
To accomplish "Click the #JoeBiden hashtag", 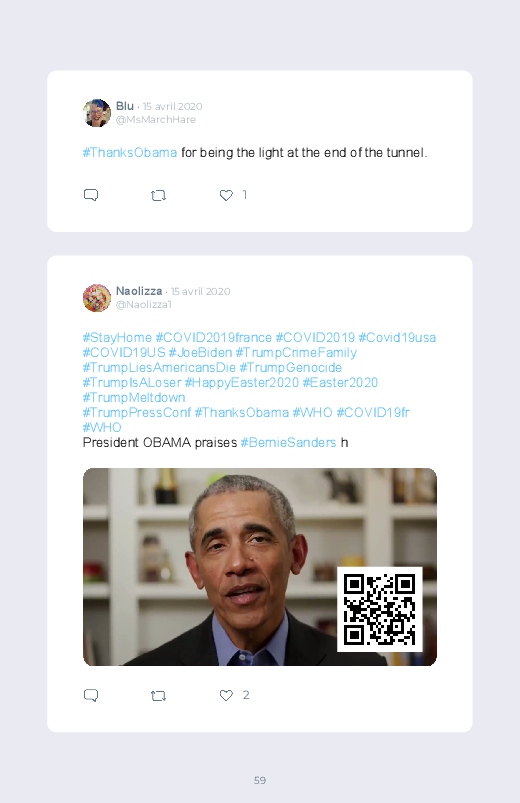I will (200, 352).
